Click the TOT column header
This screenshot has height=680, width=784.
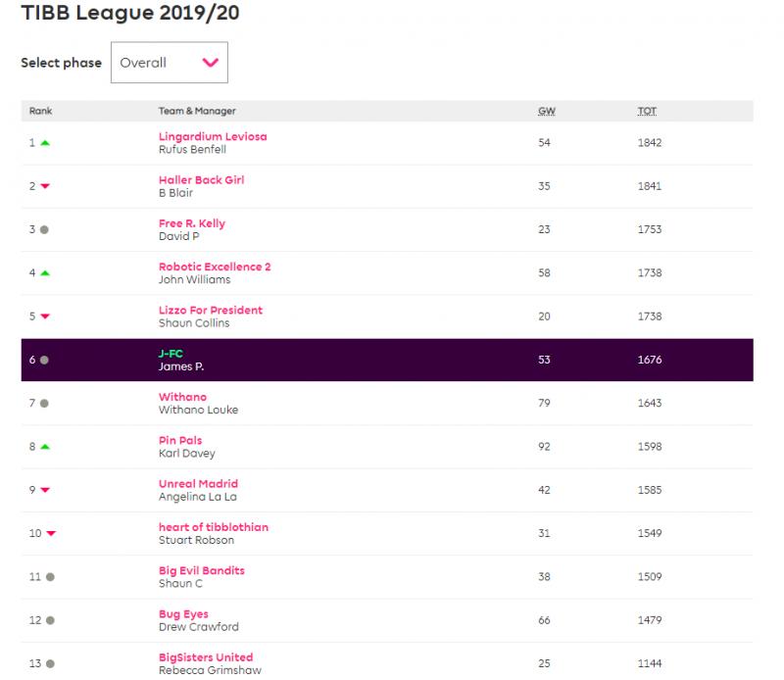647,111
